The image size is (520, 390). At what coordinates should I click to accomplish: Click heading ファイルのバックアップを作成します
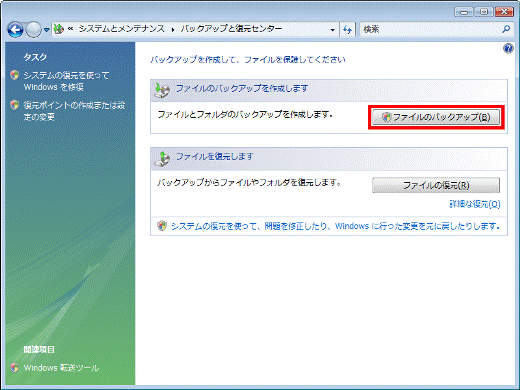(242, 88)
